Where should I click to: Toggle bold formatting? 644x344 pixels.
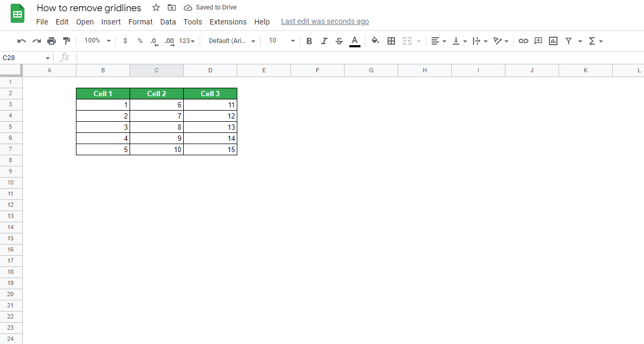tap(309, 40)
